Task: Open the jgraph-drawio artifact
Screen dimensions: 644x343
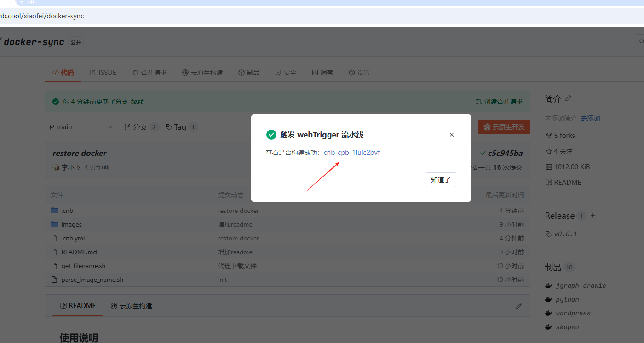Action: pos(581,286)
